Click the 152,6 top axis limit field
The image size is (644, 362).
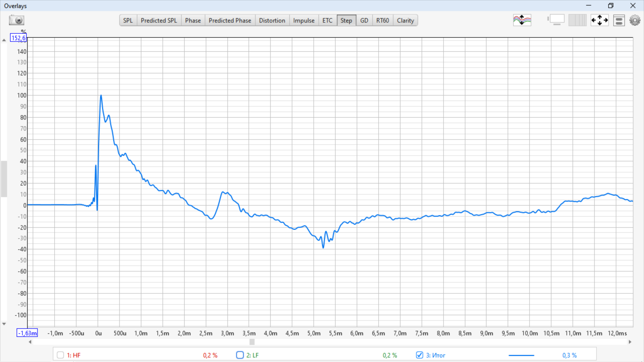tap(18, 38)
